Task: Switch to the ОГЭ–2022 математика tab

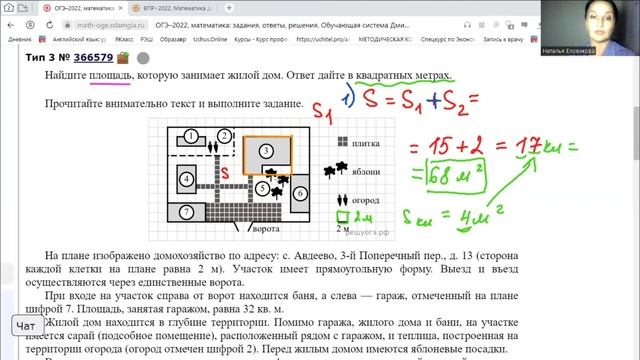Action: [83, 8]
